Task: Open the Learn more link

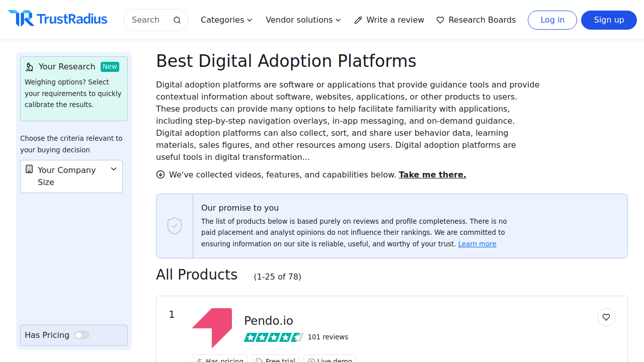Action: 477,244
